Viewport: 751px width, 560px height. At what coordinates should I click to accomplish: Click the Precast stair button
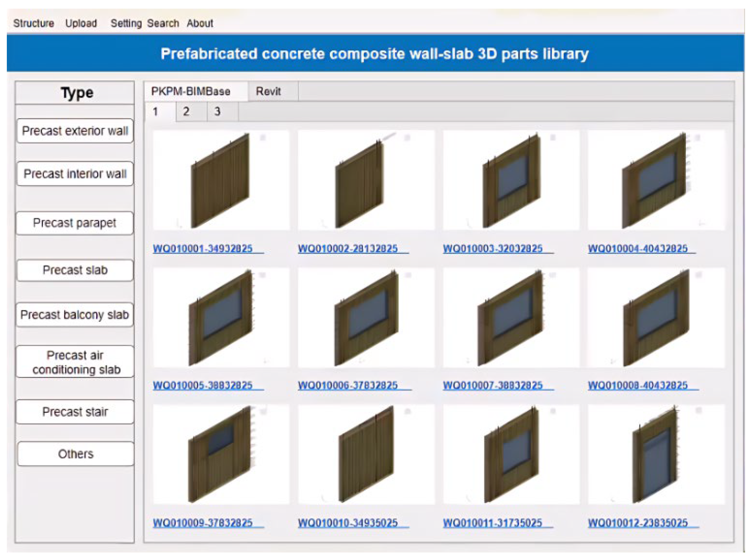[x=75, y=411]
